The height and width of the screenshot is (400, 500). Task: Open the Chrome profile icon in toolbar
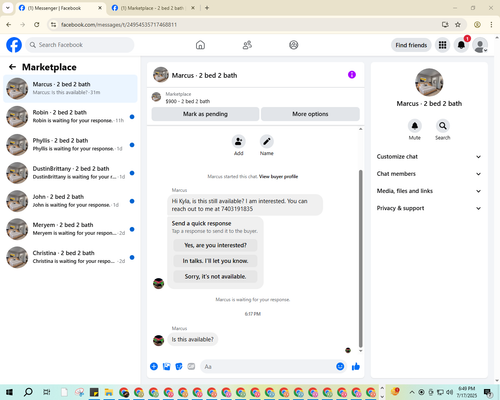[477, 25]
